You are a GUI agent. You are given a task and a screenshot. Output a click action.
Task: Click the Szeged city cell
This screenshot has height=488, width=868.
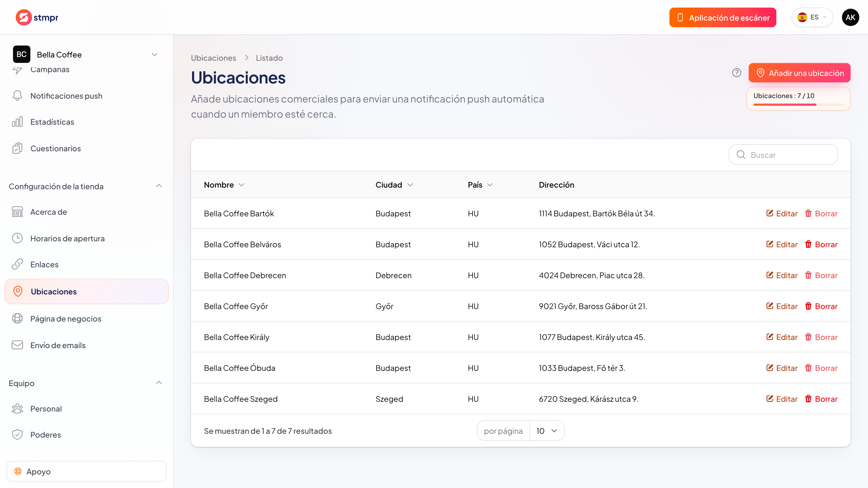389,399
